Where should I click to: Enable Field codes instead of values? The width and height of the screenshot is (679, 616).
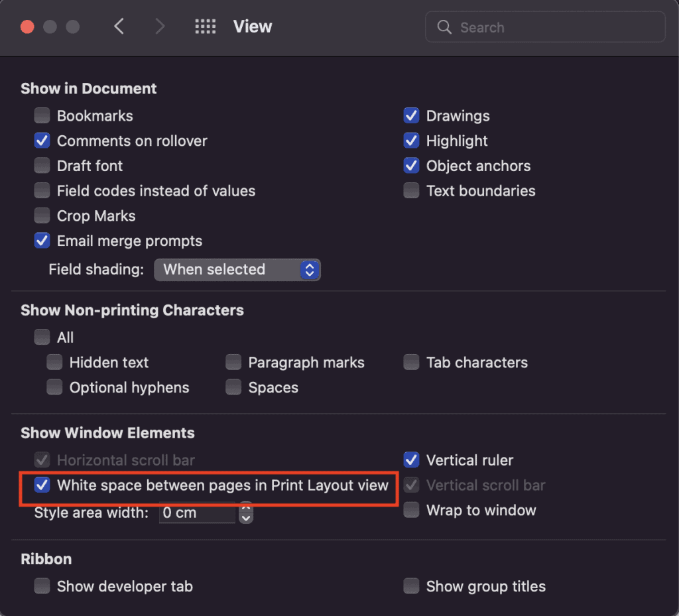coord(42,191)
